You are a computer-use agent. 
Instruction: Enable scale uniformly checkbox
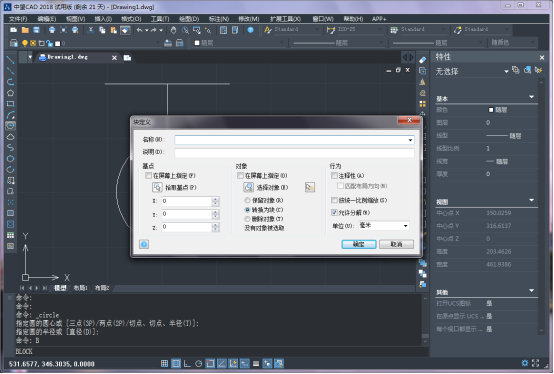click(x=334, y=200)
